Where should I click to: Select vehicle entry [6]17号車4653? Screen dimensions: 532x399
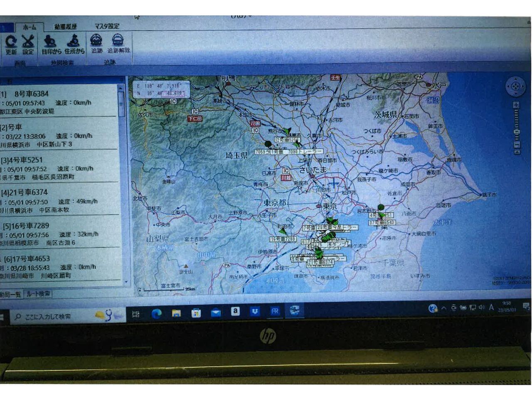pyautogui.click(x=59, y=267)
